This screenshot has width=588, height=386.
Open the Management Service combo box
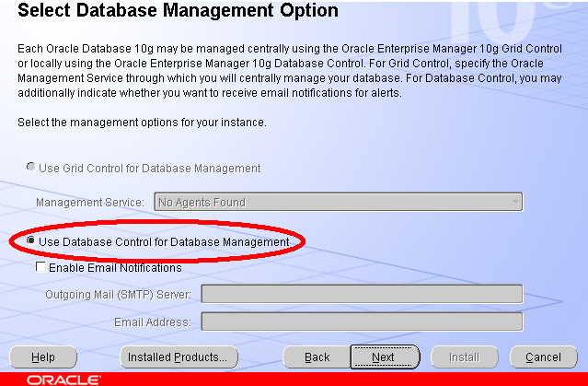(x=339, y=202)
